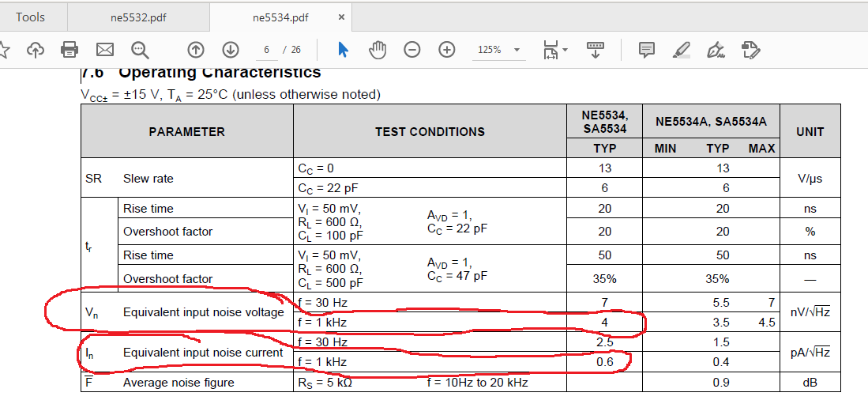Click the 4.5 MAX noise voltage value
The width and height of the screenshot is (868, 419).
(x=766, y=323)
